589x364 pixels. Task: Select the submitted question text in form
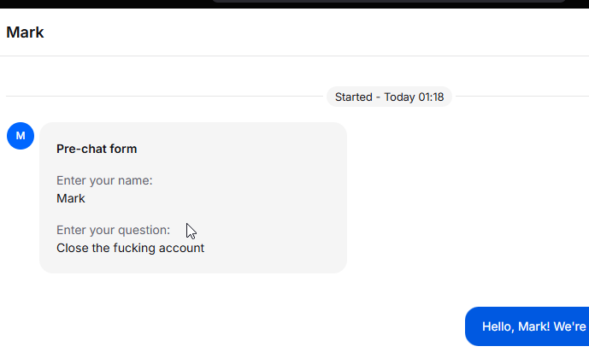(x=130, y=248)
